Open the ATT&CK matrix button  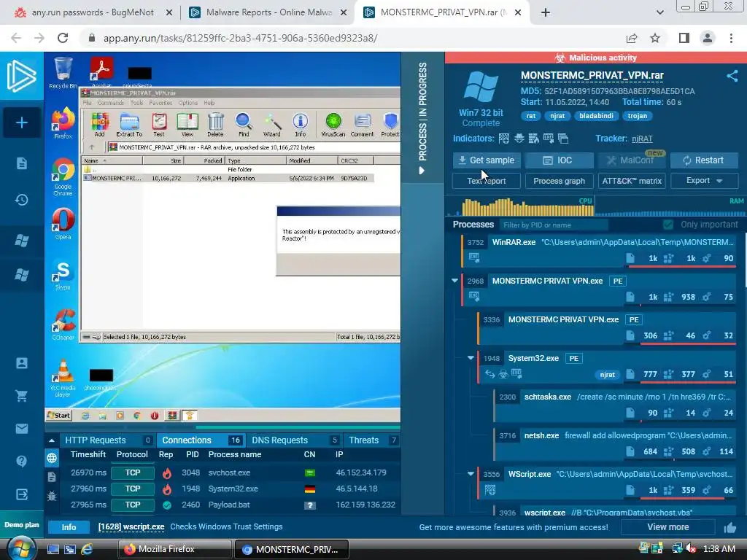click(632, 181)
